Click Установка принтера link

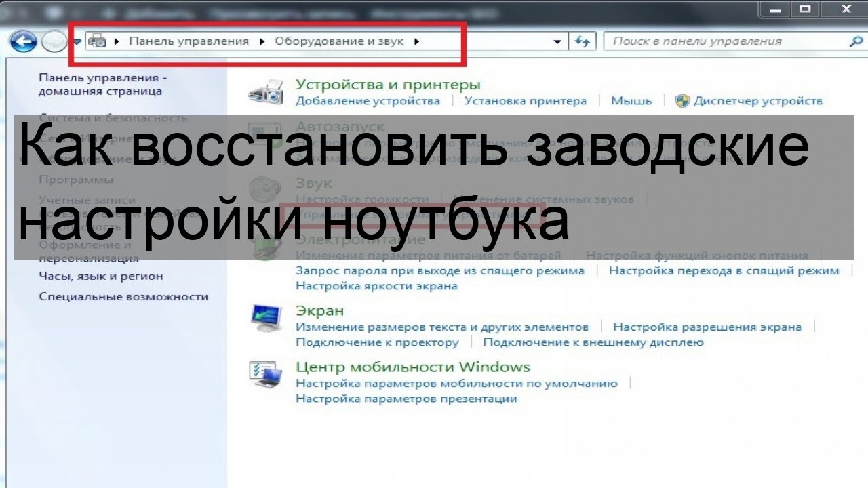point(526,101)
